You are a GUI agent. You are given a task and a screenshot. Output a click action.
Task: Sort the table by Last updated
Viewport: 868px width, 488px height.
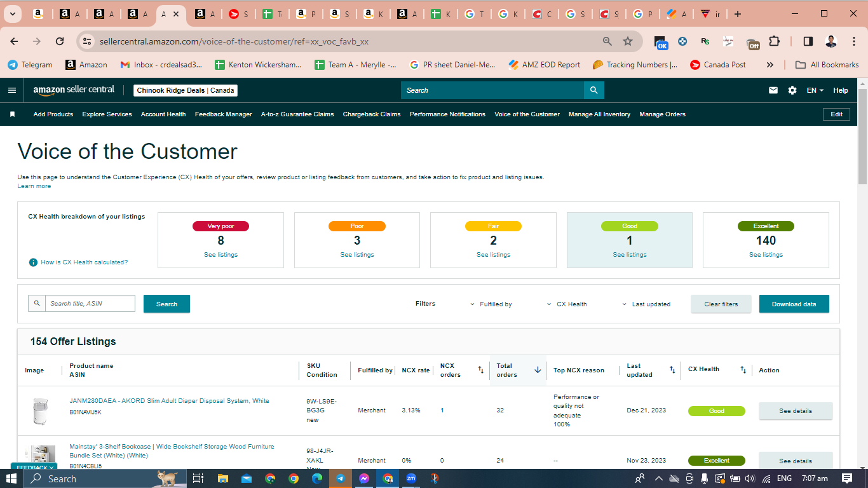tap(672, 370)
